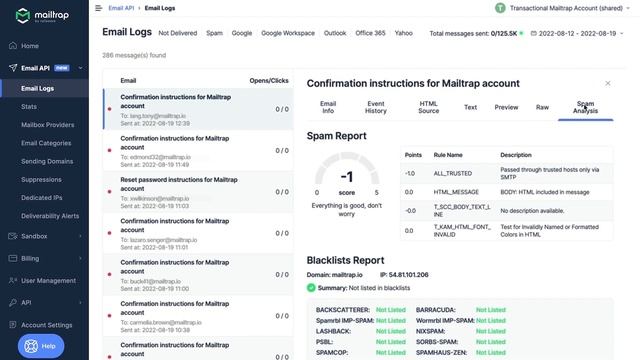640x360 pixels.
Task: Click the lifebuoy icon on Help button
Action: [x=31, y=346]
